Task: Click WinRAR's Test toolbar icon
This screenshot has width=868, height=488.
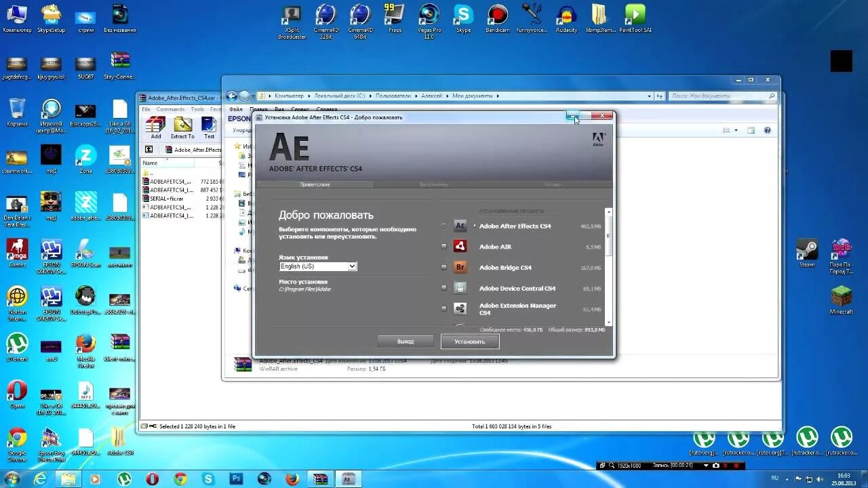Action: click(210, 127)
